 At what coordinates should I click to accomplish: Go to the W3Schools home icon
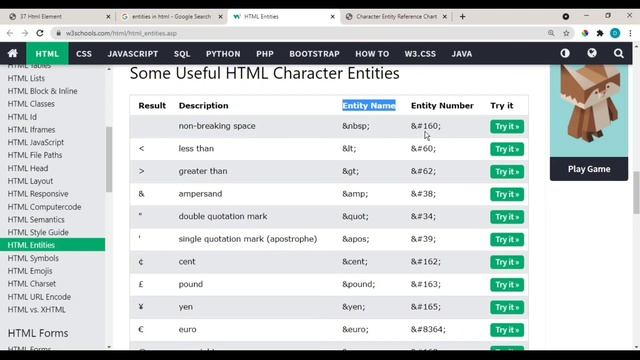point(13,53)
